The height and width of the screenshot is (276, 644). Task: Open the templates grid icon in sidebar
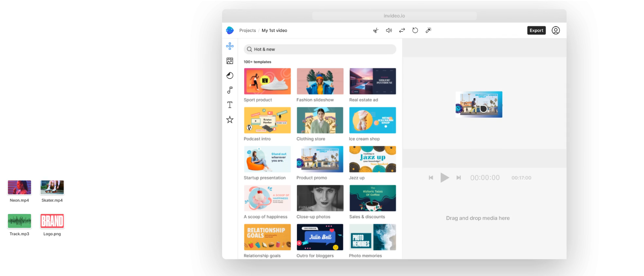click(x=230, y=46)
